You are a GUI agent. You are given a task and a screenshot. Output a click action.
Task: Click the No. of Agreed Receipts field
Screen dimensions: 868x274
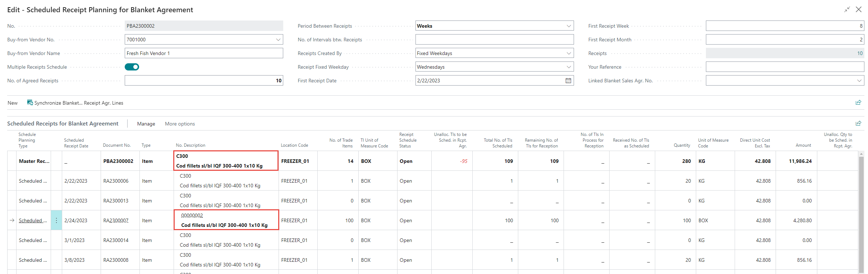(203, 81)
